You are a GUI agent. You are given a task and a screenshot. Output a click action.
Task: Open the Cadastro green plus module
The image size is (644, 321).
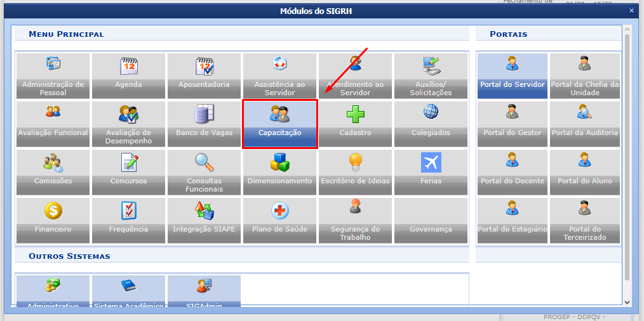(355, 124)
